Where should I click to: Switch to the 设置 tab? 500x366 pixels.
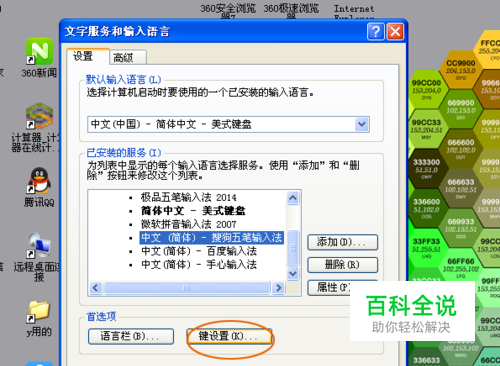[88, 56]
